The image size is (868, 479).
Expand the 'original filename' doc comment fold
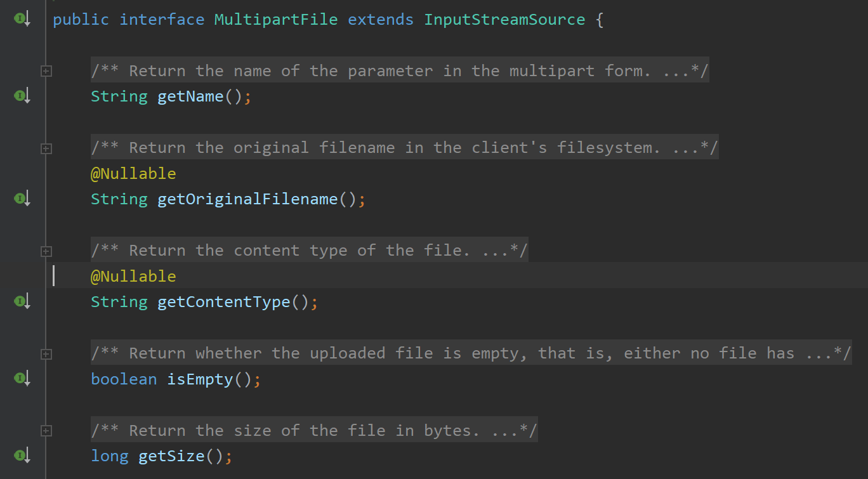46,148
